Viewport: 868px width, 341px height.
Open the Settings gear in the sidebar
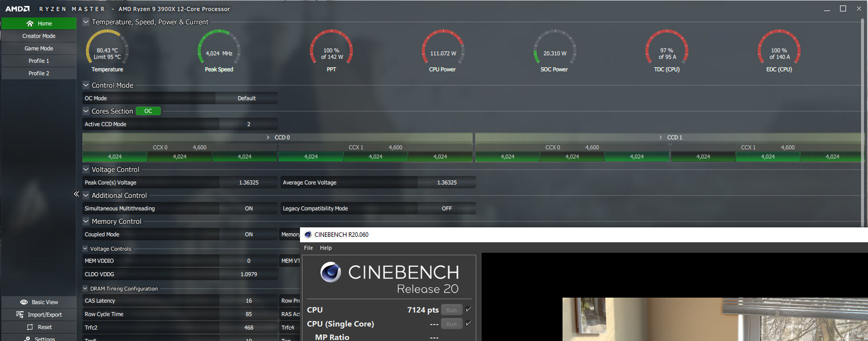[x=28, y=339]
